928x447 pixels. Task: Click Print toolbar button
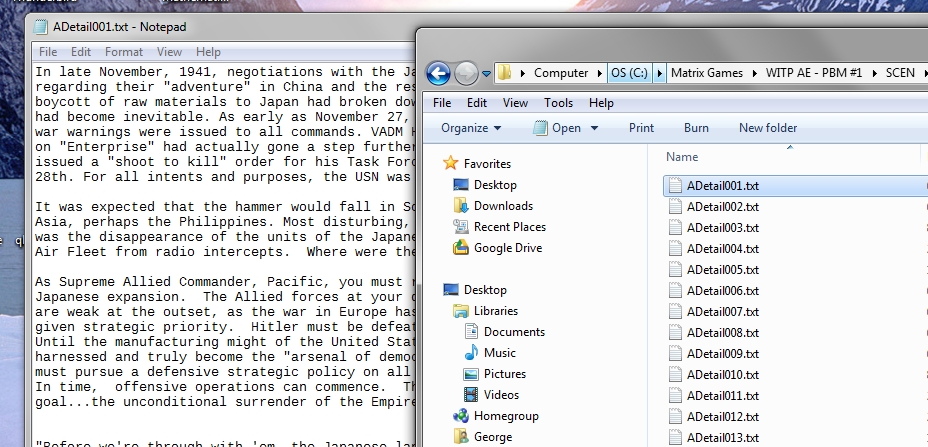click(x=641, y=128)
